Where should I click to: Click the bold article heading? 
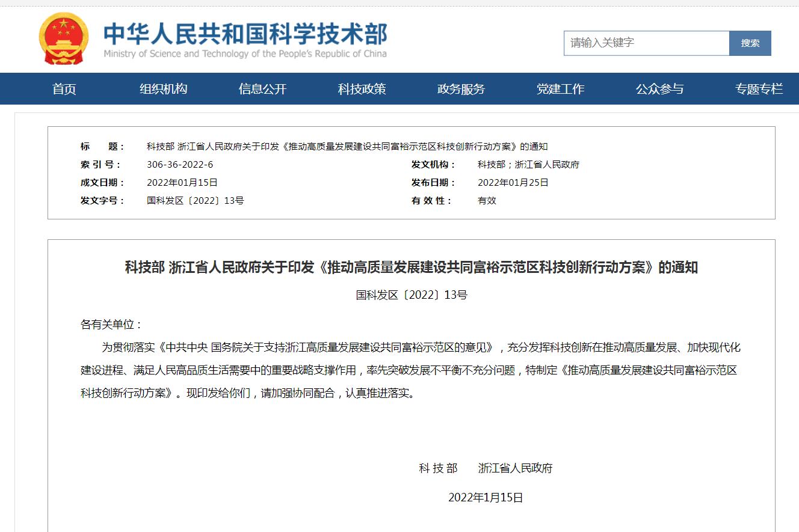tap(412, 268)
